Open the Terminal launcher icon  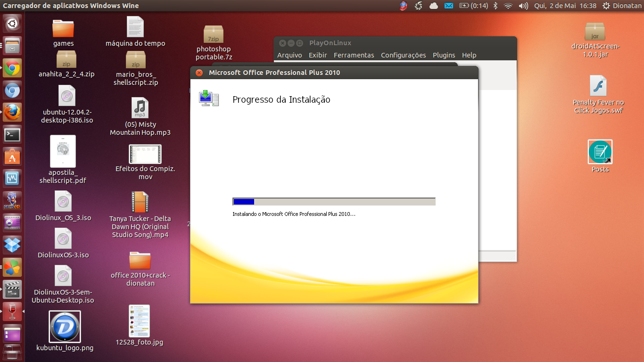[12, 135]
